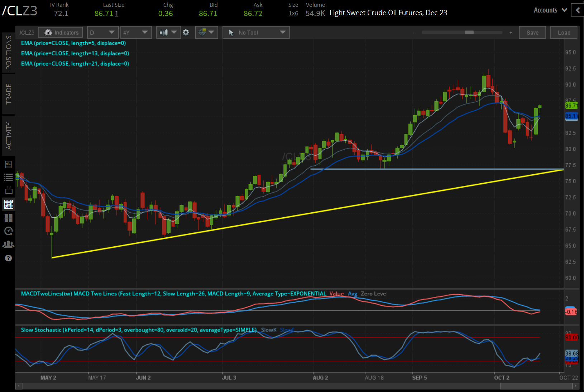Select the charts grid icon in sidebar
The image size is (584, 392).
point(8,204)
